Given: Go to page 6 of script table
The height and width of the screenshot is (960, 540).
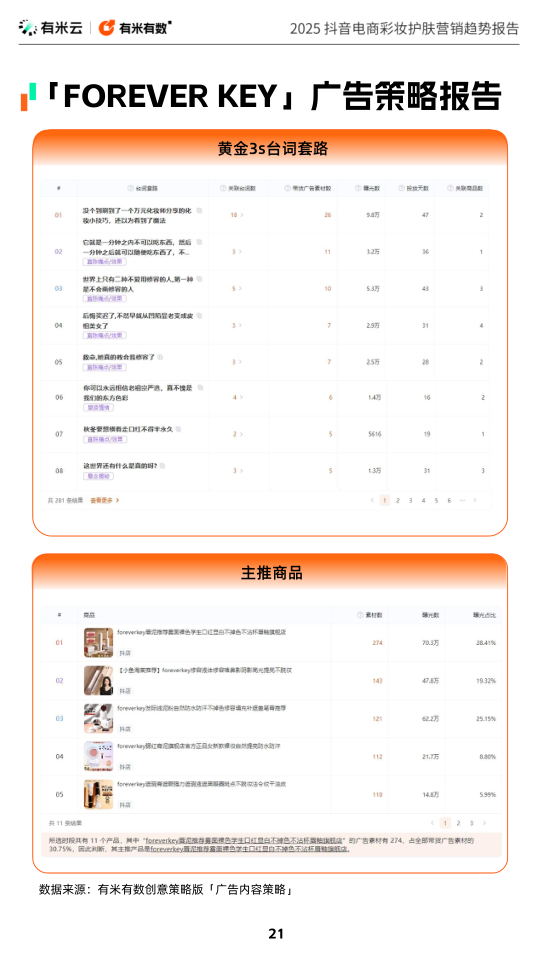Looking at the screenshot, I should pos(449,500).
